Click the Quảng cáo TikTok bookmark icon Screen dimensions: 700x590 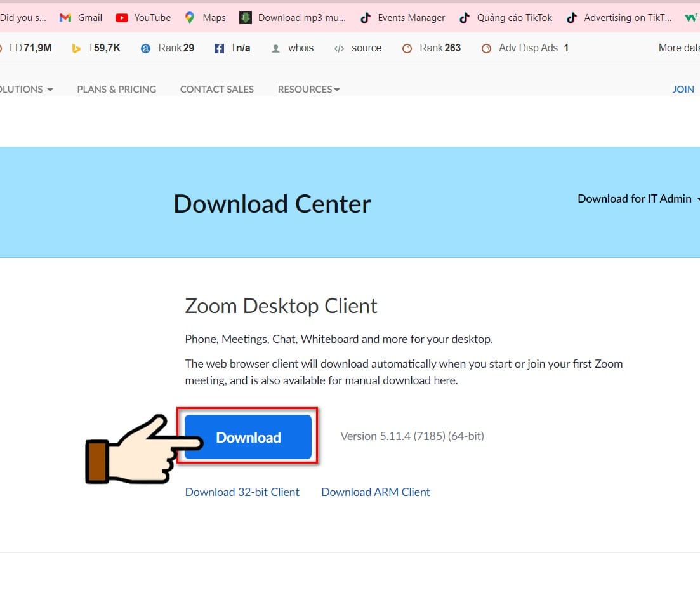pos(465,18)
